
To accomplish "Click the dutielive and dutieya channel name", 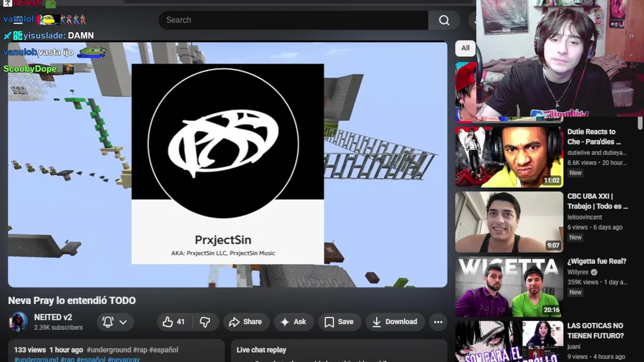I will click(x=597, y=152).
